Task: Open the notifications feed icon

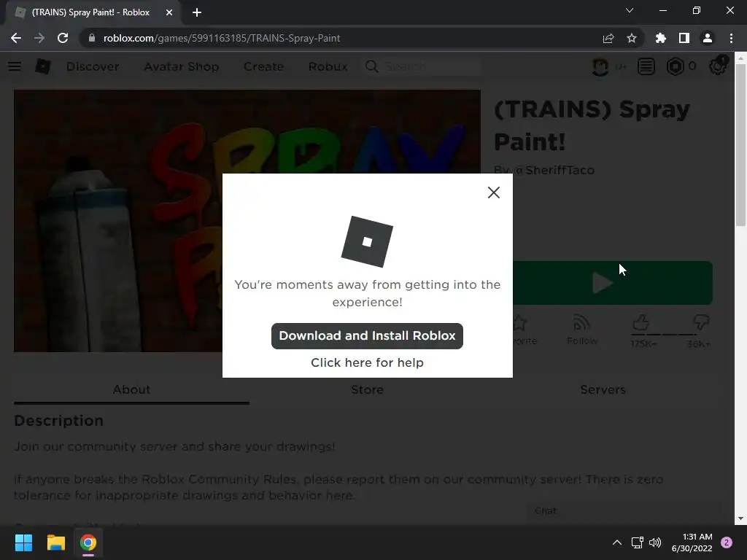Action: [646, 66]
